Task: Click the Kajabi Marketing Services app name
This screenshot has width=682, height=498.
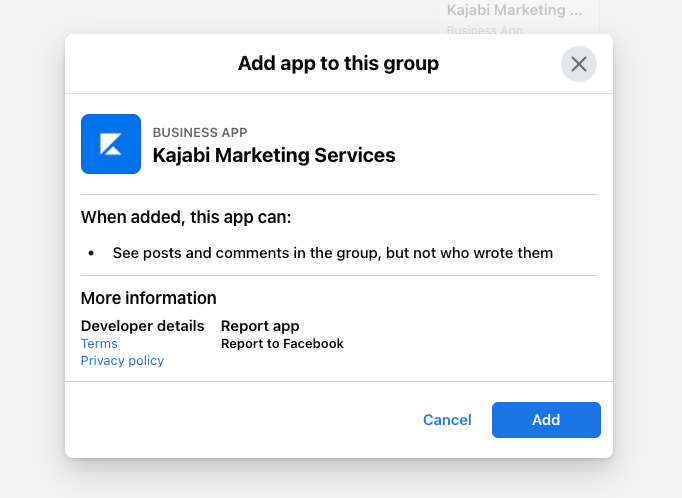Action: click(x=274, y=155)
